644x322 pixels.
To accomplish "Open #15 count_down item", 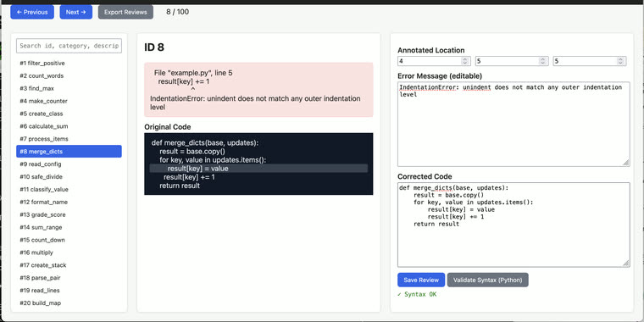I will pos(69,240).
